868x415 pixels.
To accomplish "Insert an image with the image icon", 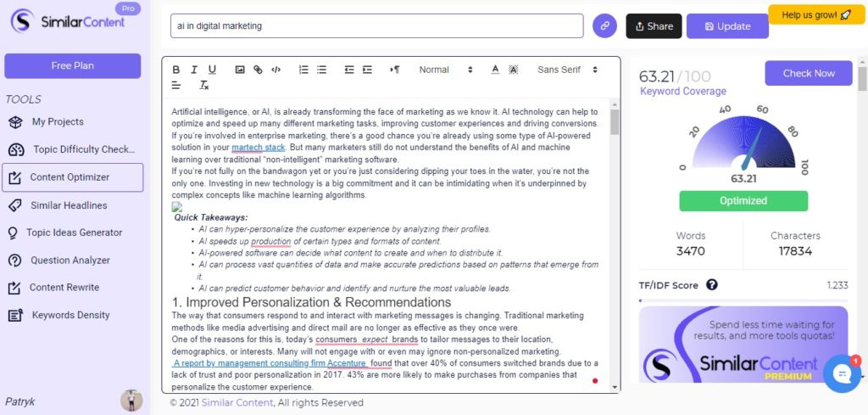I will [x=240, y=70].
